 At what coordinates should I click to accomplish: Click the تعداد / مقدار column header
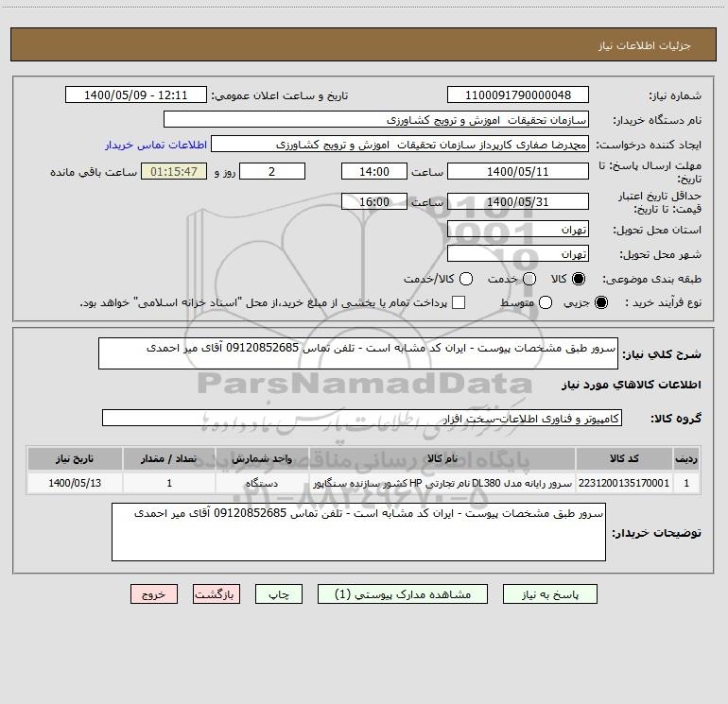coord(169,458)
